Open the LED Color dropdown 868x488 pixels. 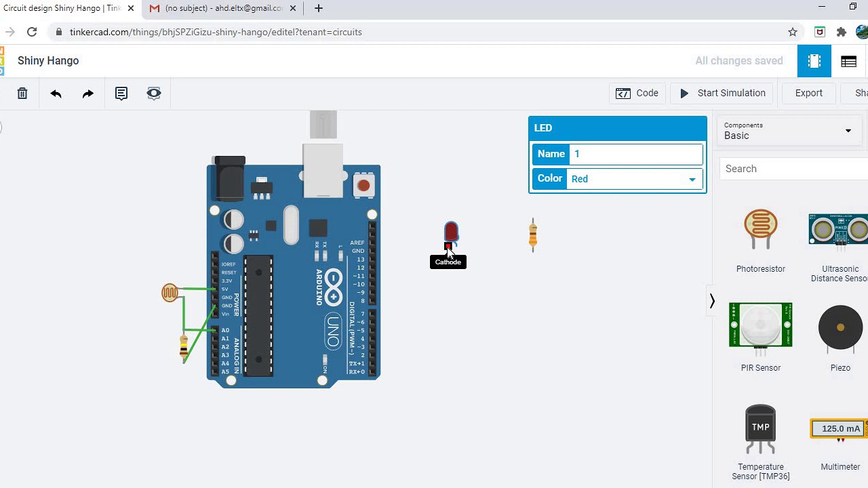click(x=635, y=179)
